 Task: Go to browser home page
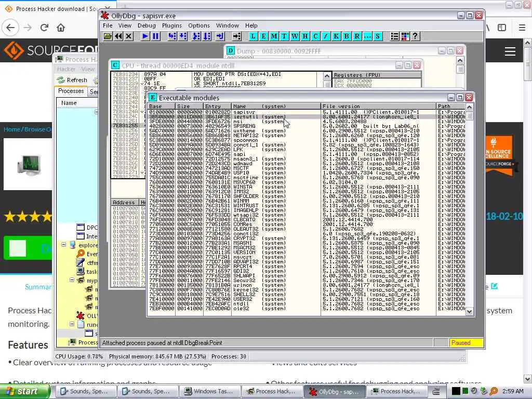click(61, 28)
